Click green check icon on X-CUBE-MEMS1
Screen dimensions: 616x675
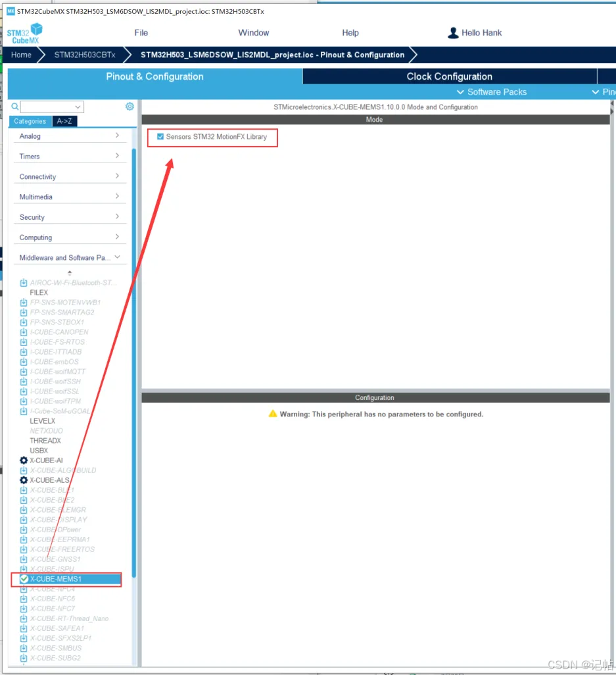coord(24,580)
